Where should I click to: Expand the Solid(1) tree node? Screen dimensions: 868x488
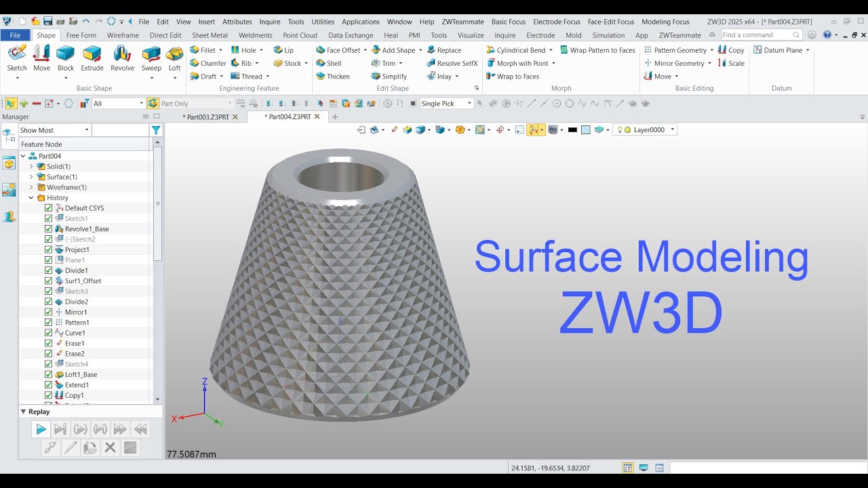tap(31, 167)
